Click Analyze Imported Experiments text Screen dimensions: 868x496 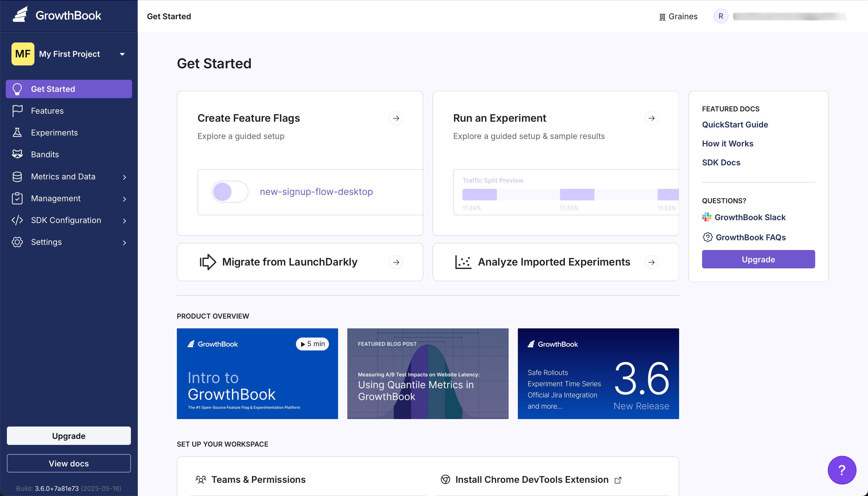[554, 261]
